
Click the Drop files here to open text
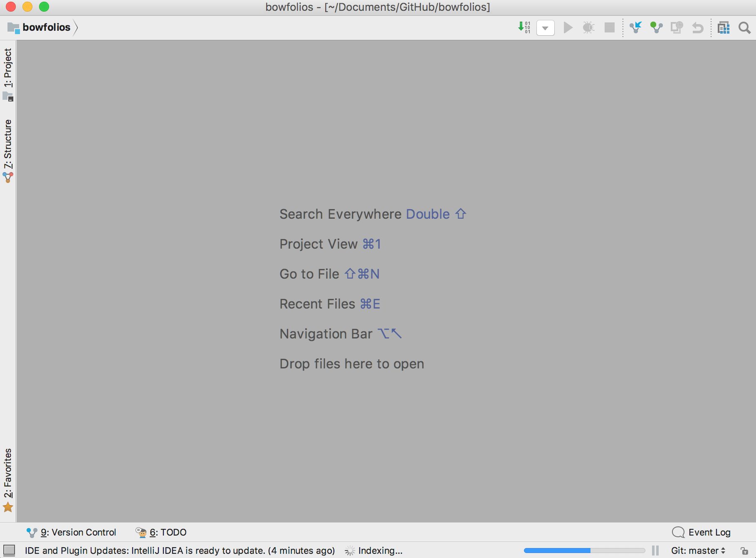352,364
